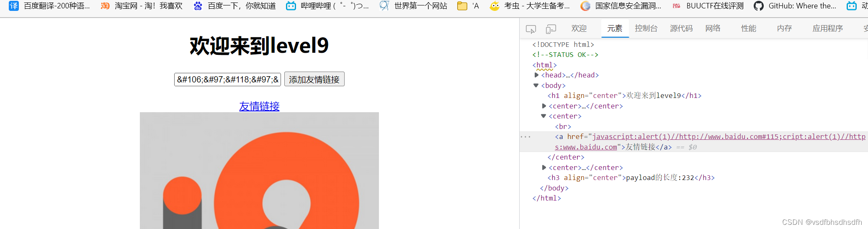
Task: Open the GitHub bookmark icon
Action: pyautogui.click(x=758, y=6)
